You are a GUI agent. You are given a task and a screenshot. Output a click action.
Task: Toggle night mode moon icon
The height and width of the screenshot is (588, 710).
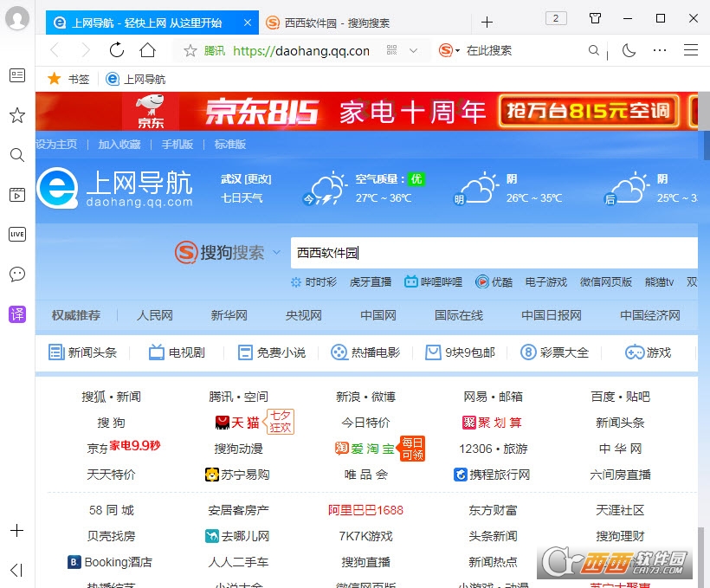(629, 50)
